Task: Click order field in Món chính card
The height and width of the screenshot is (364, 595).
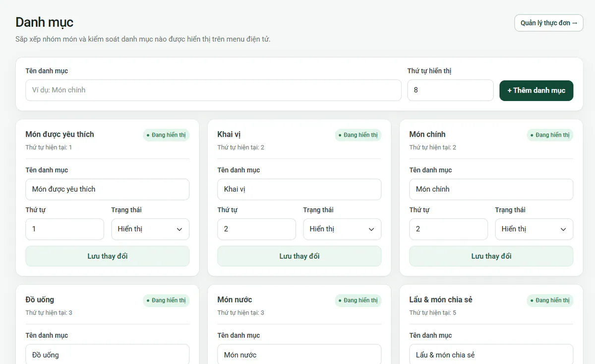Action: point(449,229)
